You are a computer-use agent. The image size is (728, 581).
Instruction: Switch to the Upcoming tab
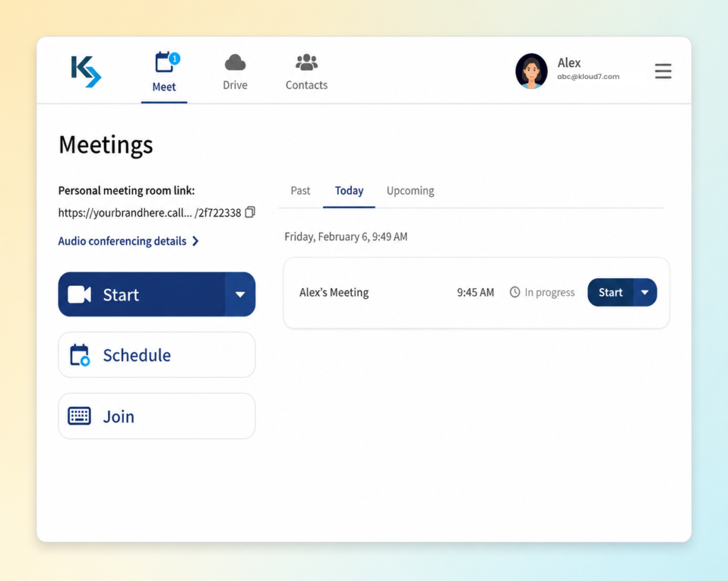click(410, 191)
